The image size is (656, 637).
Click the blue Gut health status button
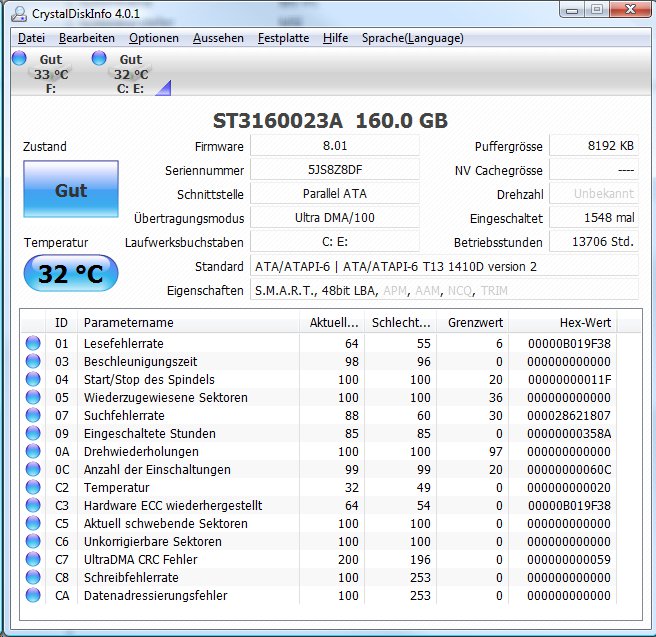71,189
